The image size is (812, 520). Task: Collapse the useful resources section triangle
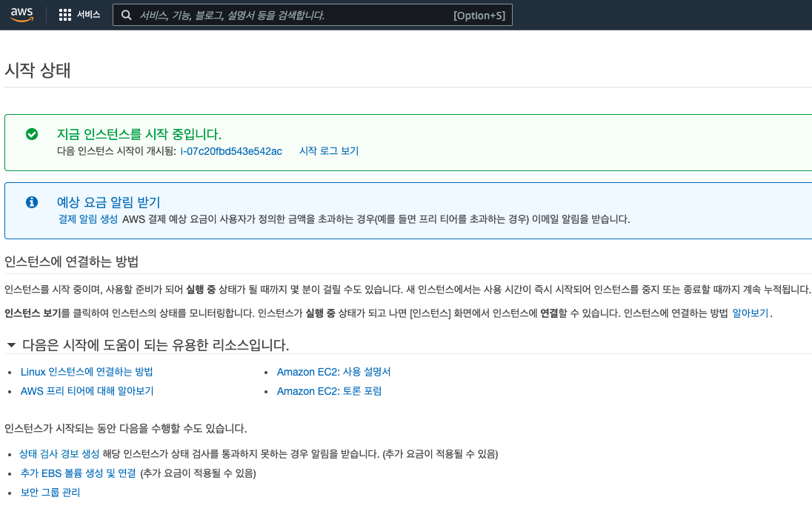11,345
